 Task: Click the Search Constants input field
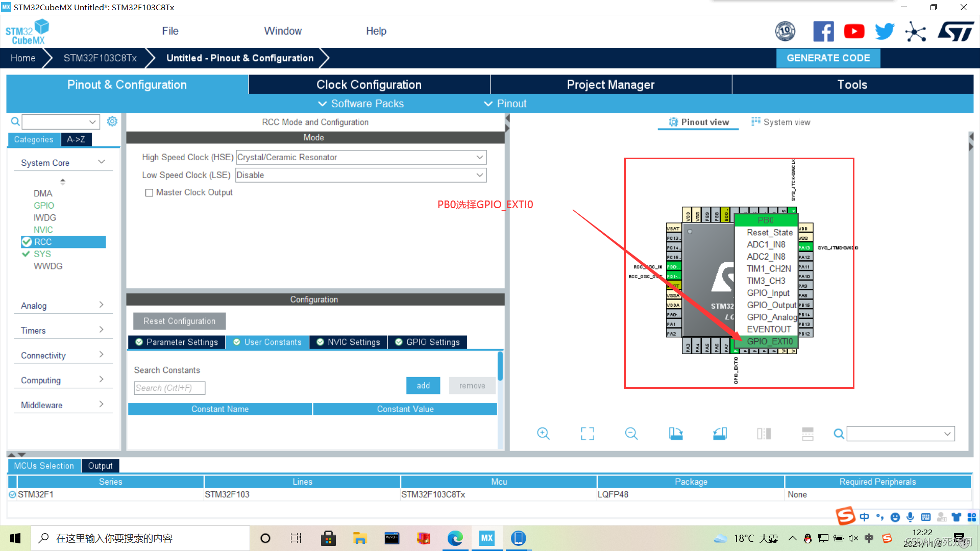pos(169,388)
